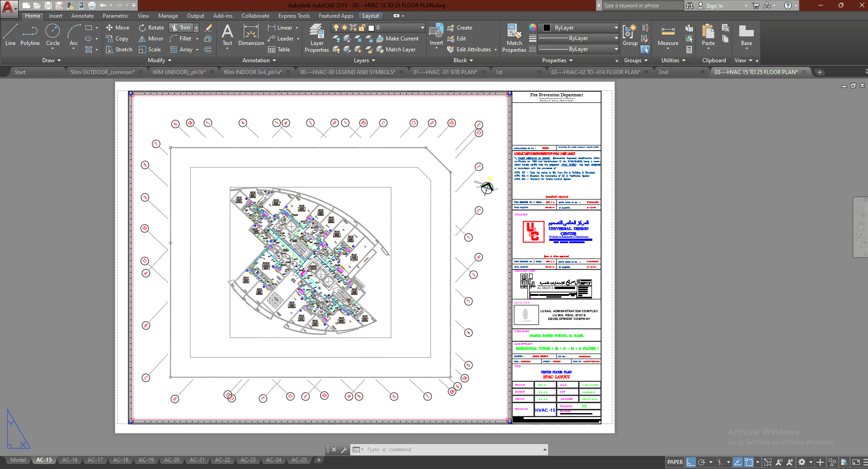Image resolution: width=868 pixels, height=469 pixels.
Task: Toggle the PAPER space button
Action: click(675, 462)
